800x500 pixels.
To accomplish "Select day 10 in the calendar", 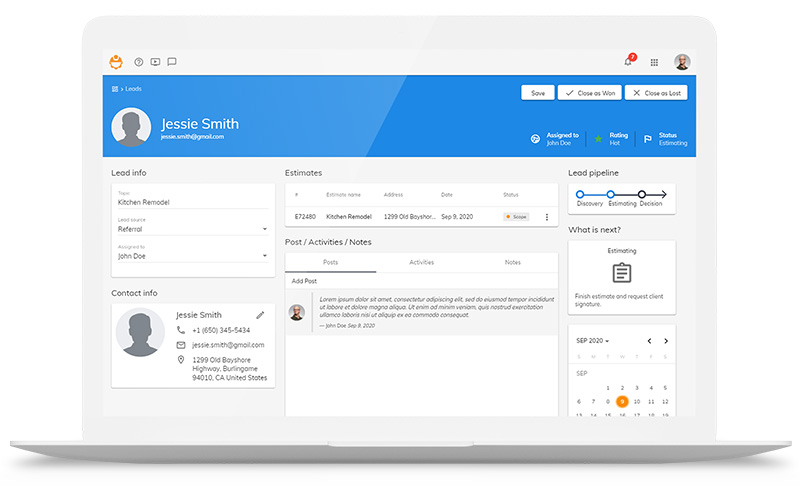I will [x=637, y=402].
